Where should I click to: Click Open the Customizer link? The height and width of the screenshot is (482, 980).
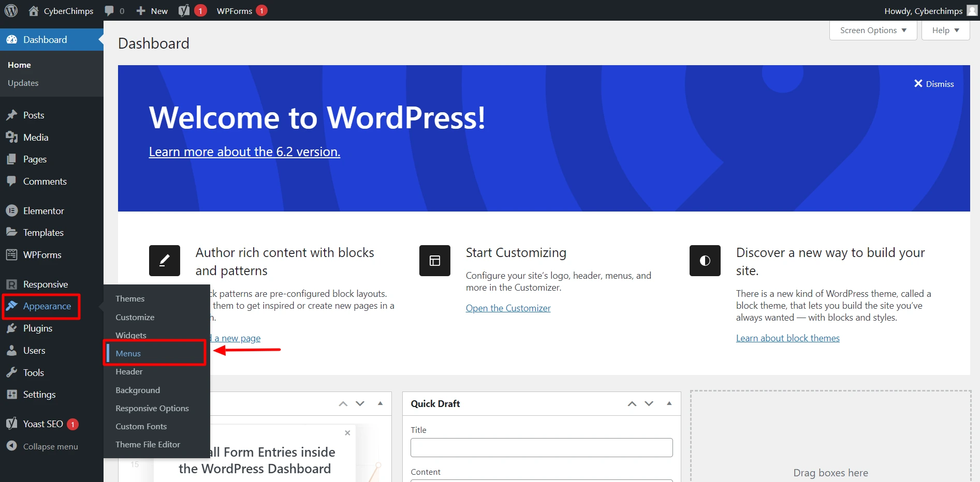pos(508,308)
